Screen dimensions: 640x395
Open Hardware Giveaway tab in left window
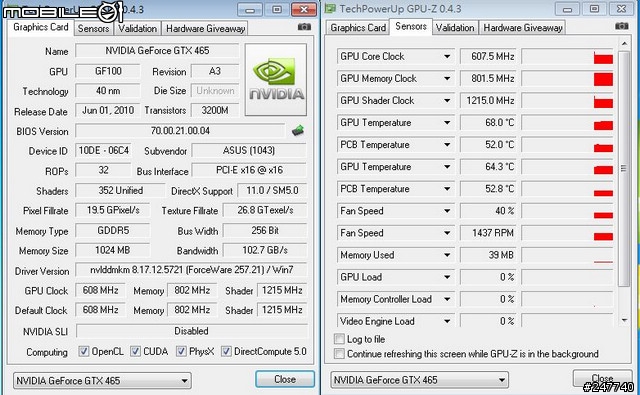pos(205,29)
